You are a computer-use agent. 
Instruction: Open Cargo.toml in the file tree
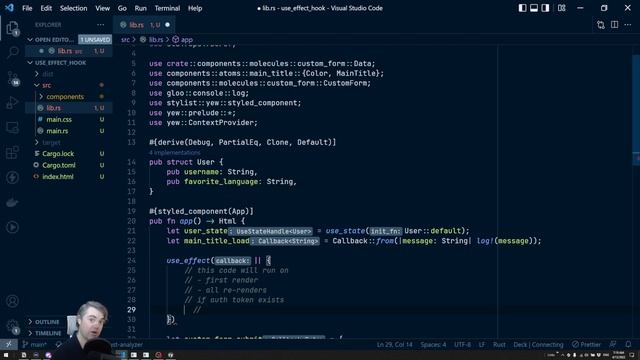click(x=58, y=165)
